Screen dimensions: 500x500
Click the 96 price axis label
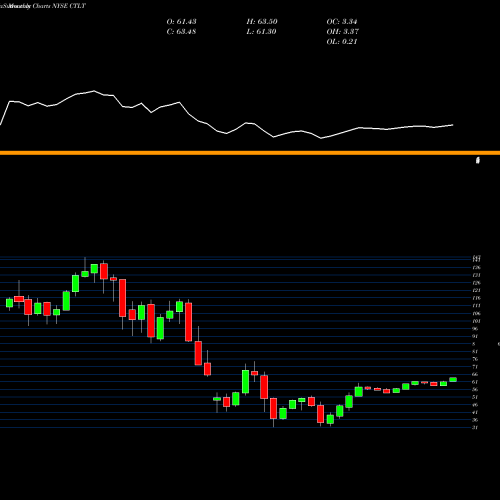(475, 329)
